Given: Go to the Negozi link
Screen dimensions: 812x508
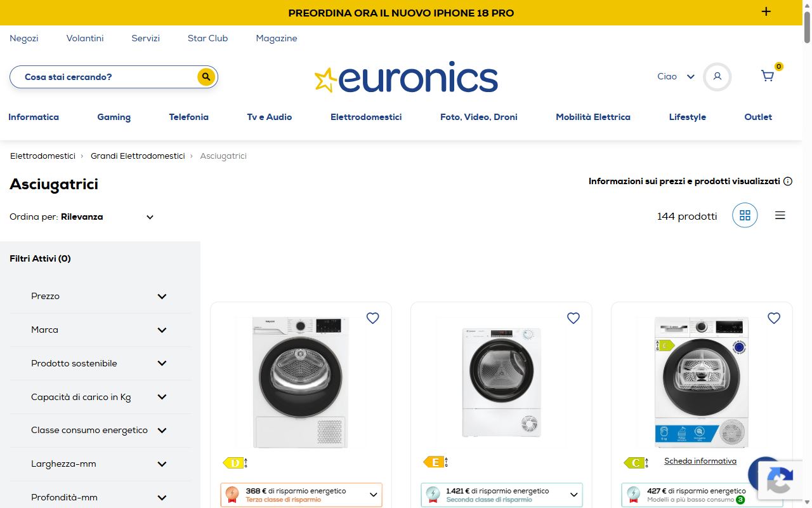Looking at the screenshot, I should pyautogui.click(x=24, y=38).
